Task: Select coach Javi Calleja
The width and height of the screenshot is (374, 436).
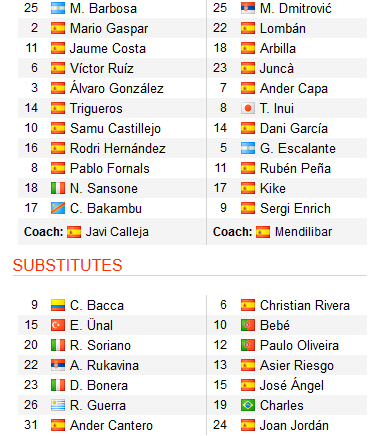Action: click(117, 232)
